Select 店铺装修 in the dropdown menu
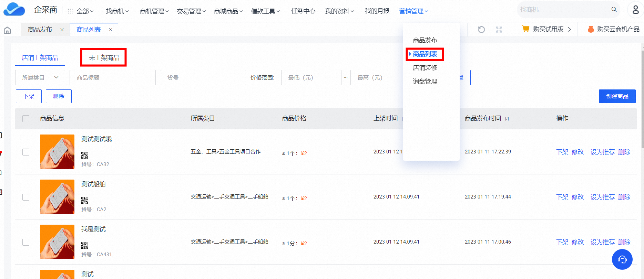Screen dimensions: 644x279 (425, 68)
